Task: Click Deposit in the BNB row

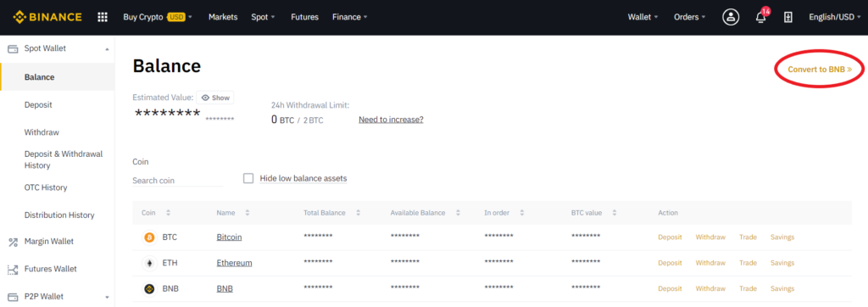Action: [x=670, y=288]
